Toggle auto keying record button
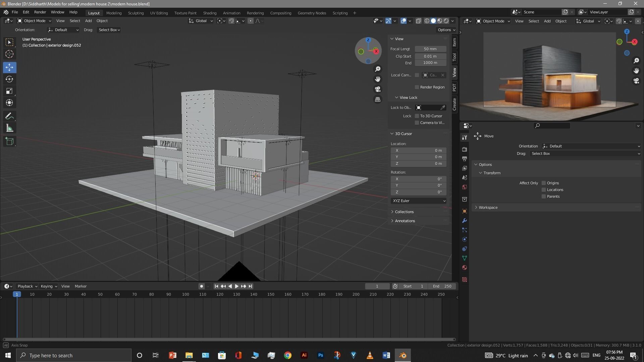This screenshot has width=644, height=362. [x=201, y=286]
